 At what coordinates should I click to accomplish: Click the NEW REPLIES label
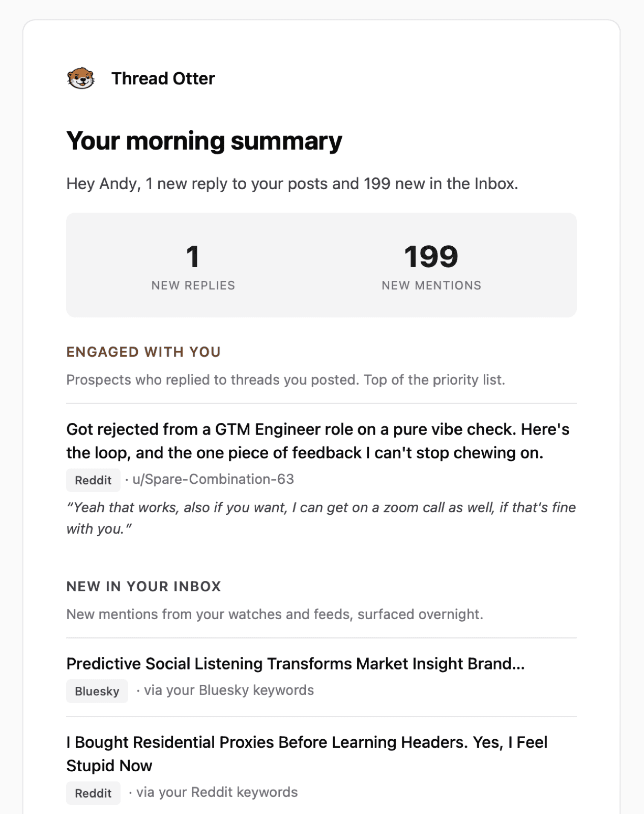[x=193, y=285]
